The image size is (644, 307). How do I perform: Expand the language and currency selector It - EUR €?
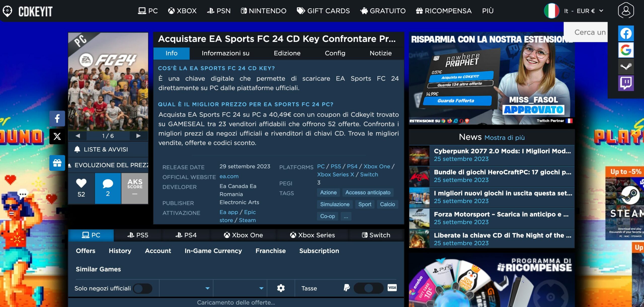point(583,11)
